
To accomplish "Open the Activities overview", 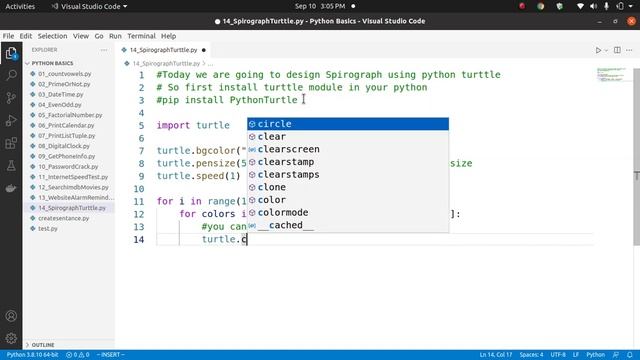I will 20,6.
